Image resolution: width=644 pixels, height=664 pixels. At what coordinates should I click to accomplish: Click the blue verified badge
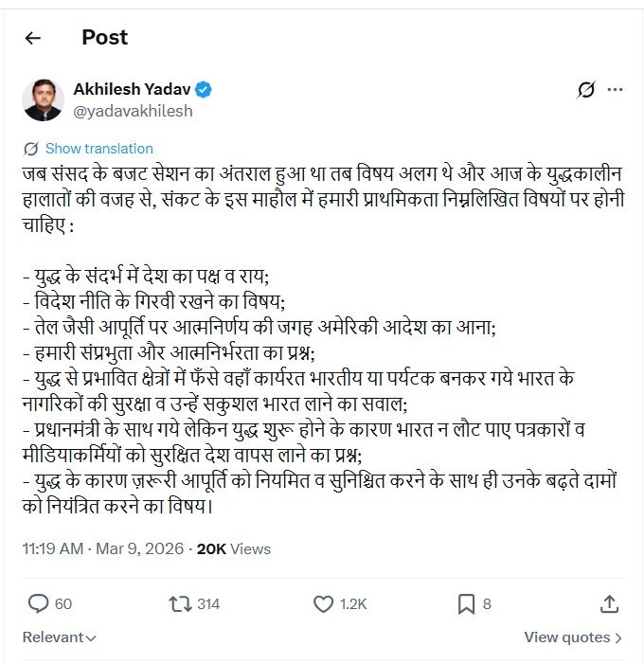click(204, 91)
